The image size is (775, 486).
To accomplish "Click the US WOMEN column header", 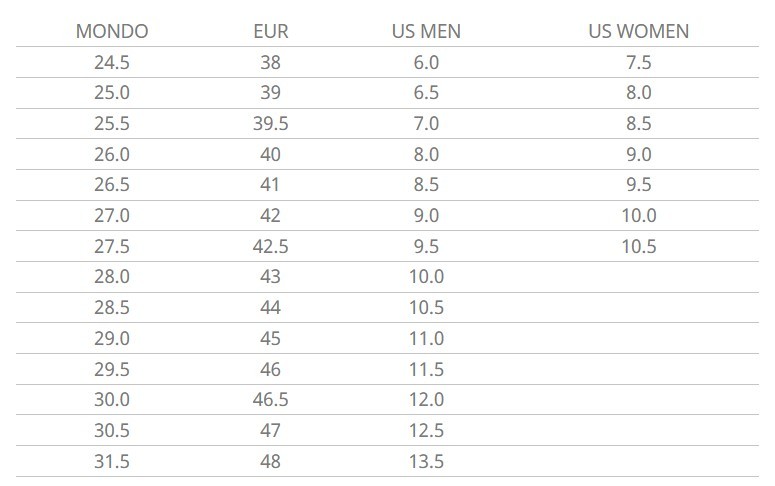I will (639, 31).
